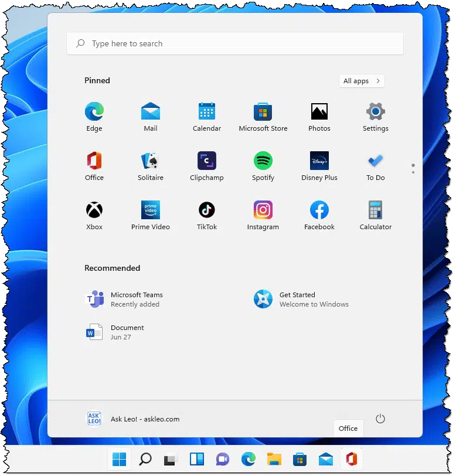Open Search from the taskbar
This screenshot has width=456, height=476.
tap(145, 459)
